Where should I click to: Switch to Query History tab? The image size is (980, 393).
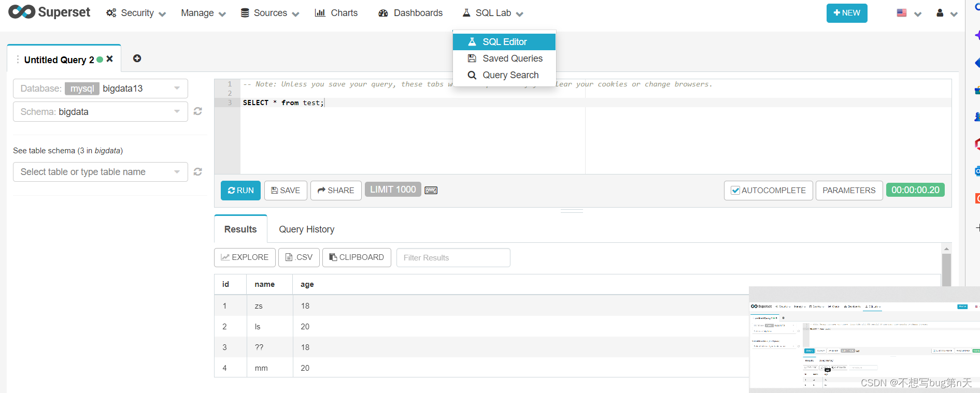point(307,229)
